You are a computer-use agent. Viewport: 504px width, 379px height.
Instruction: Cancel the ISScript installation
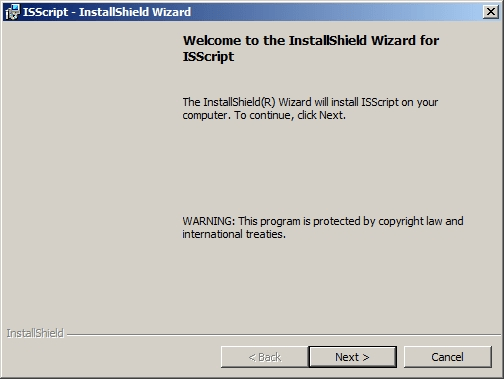[x=447, y=357]
